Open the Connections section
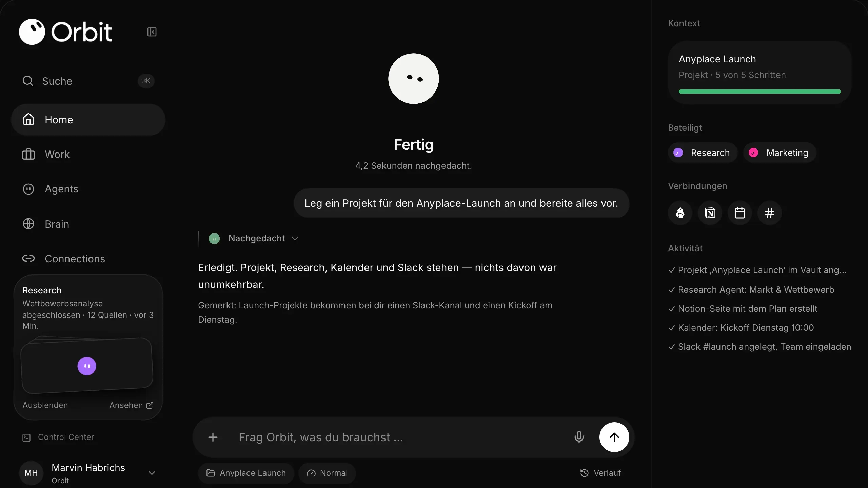 (88, 259)
